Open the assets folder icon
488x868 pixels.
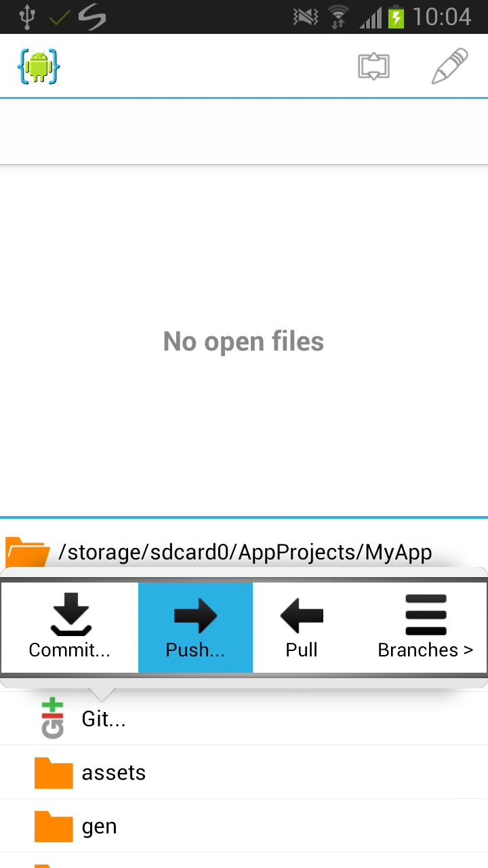point(54,773)
